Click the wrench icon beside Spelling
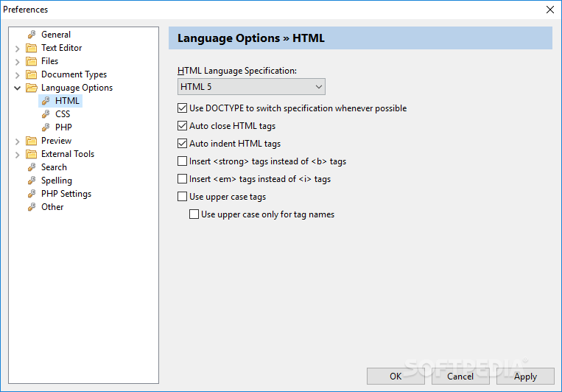This screenshot has width=562, height=392. coord(32,181)
